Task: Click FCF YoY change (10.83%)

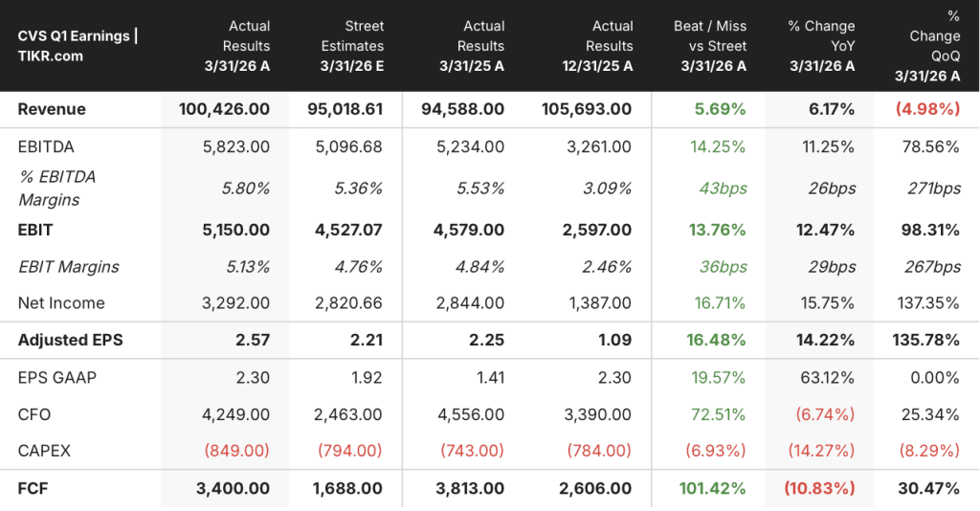Action: (820, 488)
